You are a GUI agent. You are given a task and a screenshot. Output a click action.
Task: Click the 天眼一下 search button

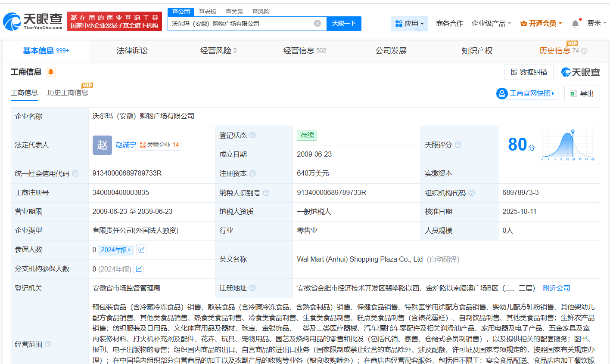(343, 24)
